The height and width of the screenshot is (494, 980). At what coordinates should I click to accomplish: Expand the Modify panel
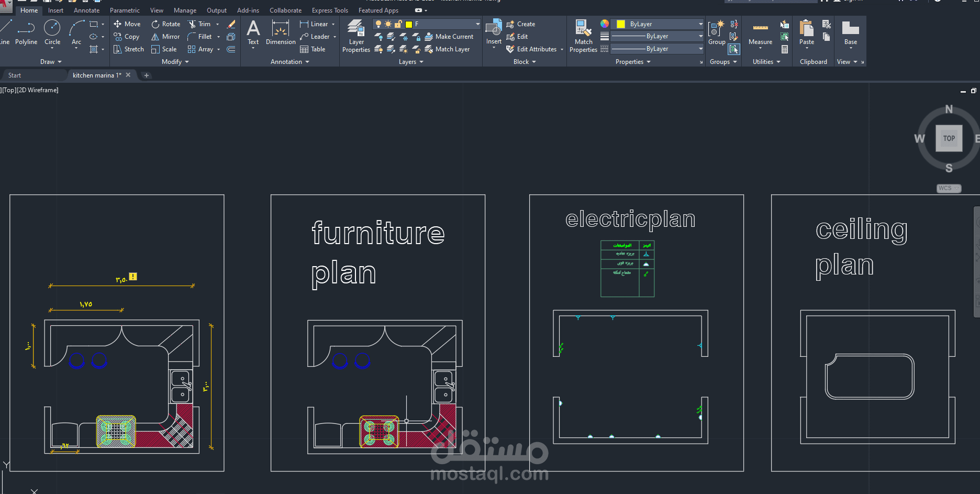click(175, 62)
